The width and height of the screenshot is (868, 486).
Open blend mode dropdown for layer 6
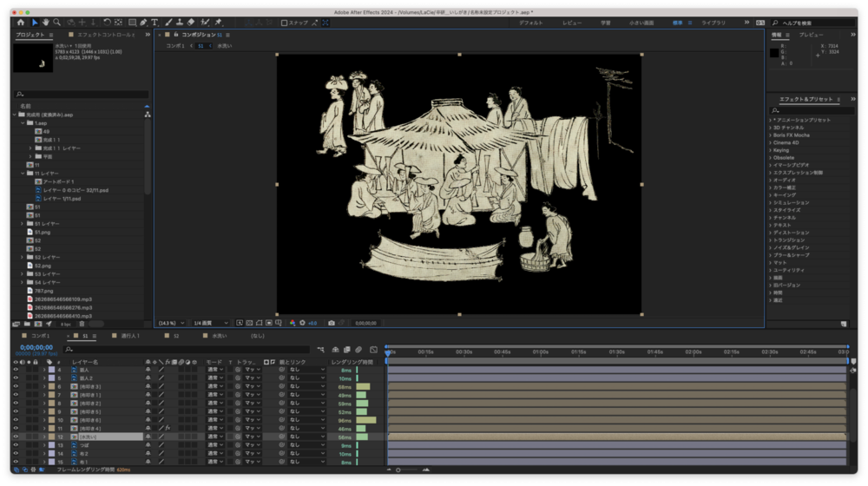click(214, 386)
